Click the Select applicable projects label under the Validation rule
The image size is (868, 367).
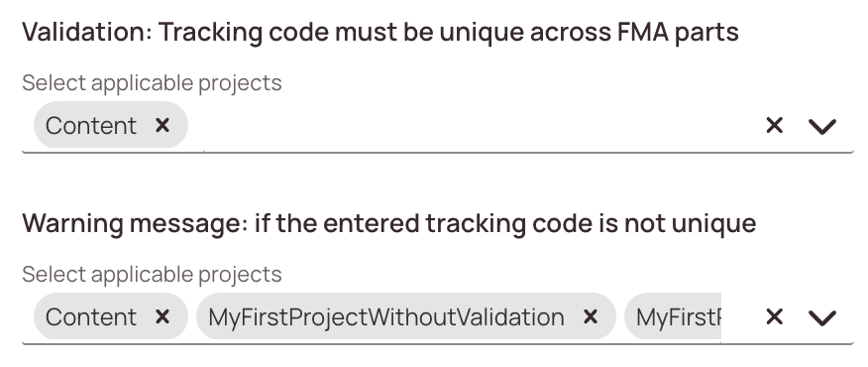coord(153,83)
